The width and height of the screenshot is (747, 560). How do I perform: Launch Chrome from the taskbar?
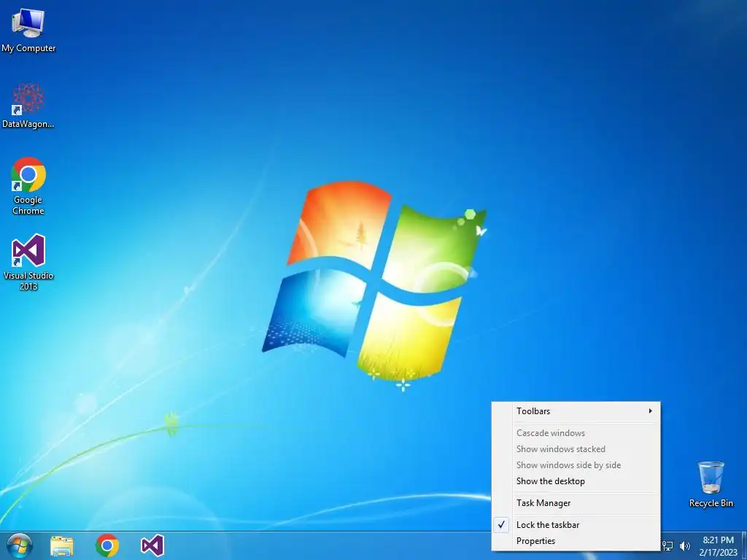point(107,545)
